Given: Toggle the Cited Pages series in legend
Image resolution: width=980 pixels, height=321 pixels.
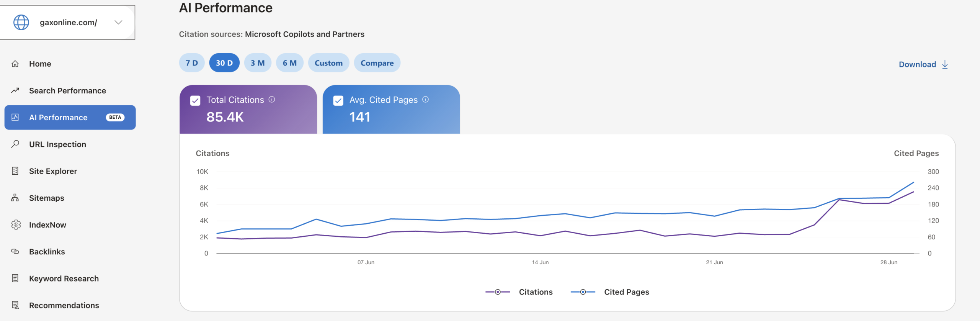Looking at the screenshot, I should pyautogui.click(x=610, y=292).
